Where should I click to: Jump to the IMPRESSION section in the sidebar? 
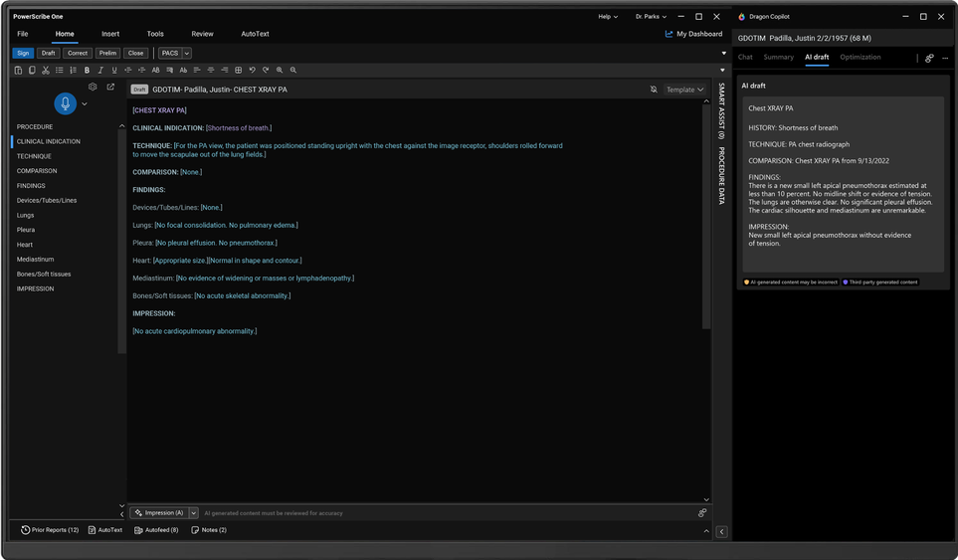[x=35, y=288]
